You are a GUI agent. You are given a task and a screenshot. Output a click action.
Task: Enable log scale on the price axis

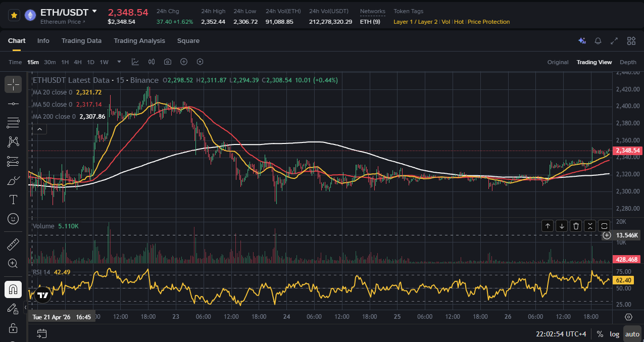coord(614,334)
